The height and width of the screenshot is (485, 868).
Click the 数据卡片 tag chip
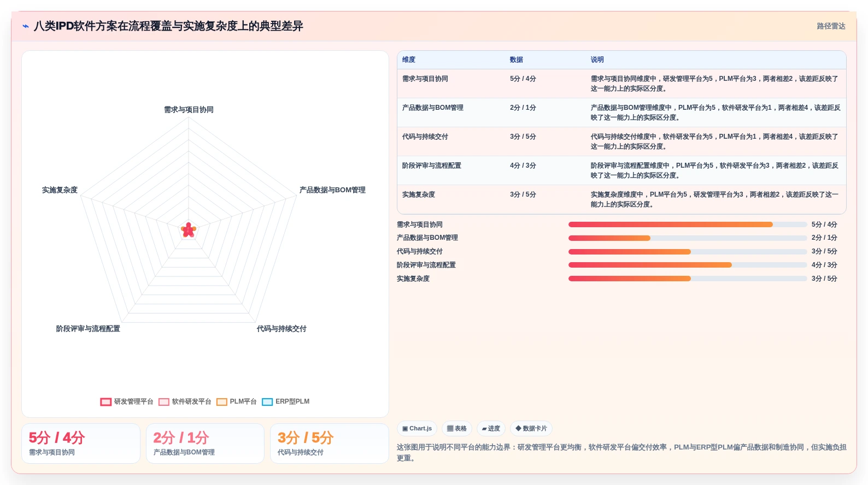pos(531,429)
